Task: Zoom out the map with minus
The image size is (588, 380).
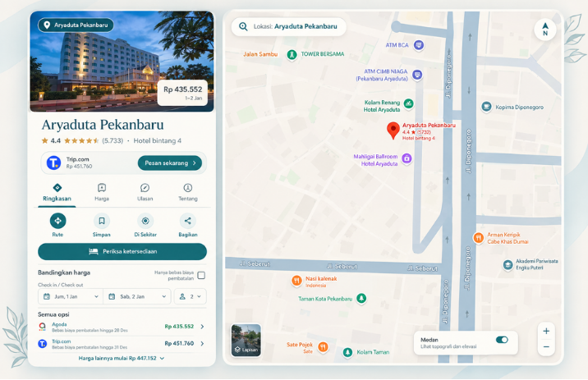Action: click(546, 346)
